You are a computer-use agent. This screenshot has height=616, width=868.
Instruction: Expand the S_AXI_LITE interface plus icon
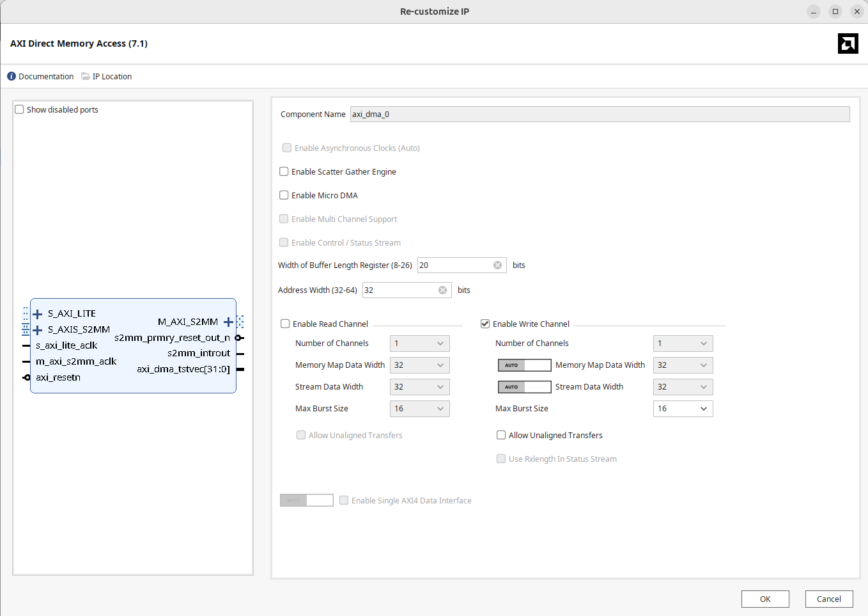[x=38, y=314]
